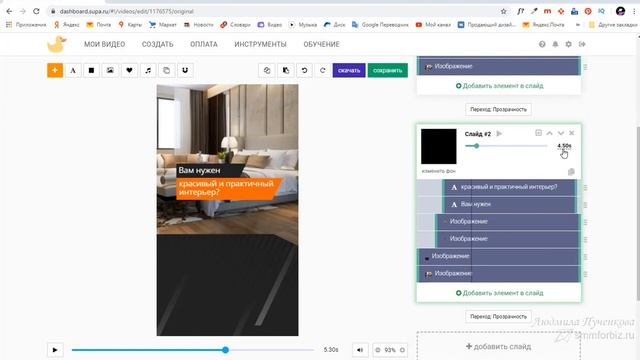The height and width of the screenshot is (360, 640).
Task: Click the black Слайд #2 background thumbnail
Action: click(439, 147)
